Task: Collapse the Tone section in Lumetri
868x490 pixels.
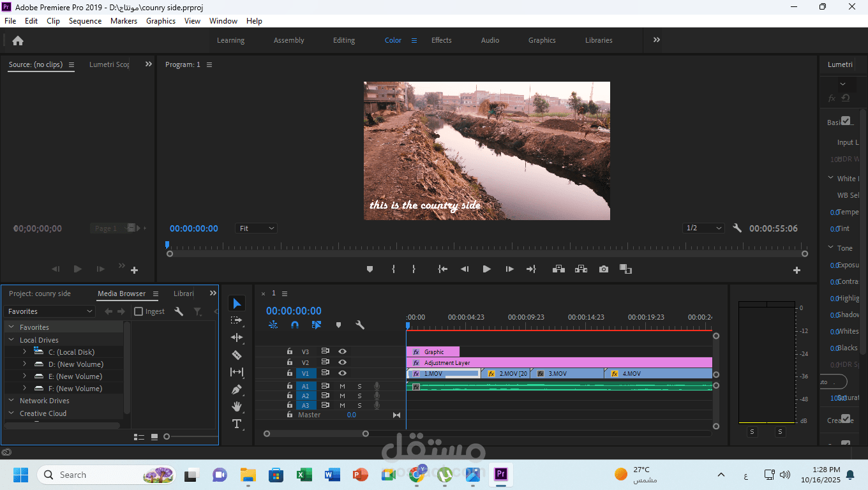Action: pyautogui.click(x=831, y=248)
